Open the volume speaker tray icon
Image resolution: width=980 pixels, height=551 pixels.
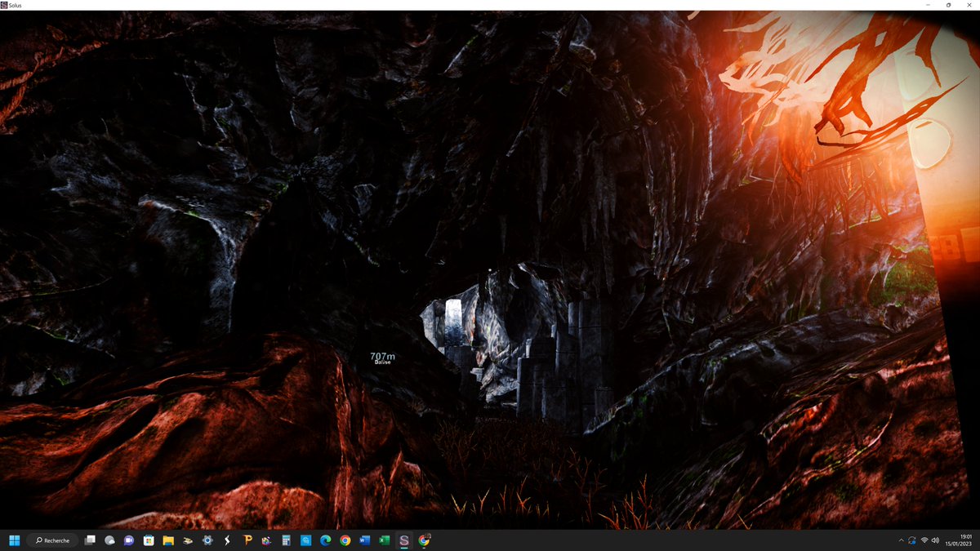coord(935,540)
